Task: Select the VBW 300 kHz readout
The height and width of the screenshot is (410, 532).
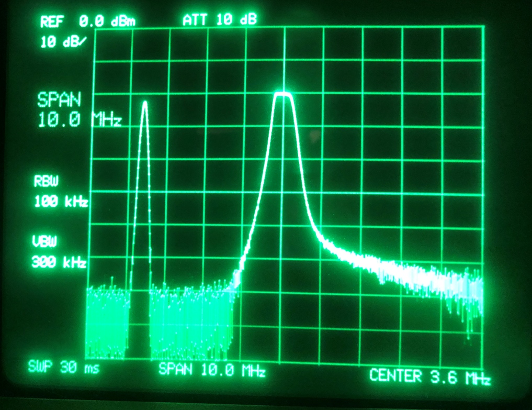Action: pyautogui.click(x=59, y=252)
